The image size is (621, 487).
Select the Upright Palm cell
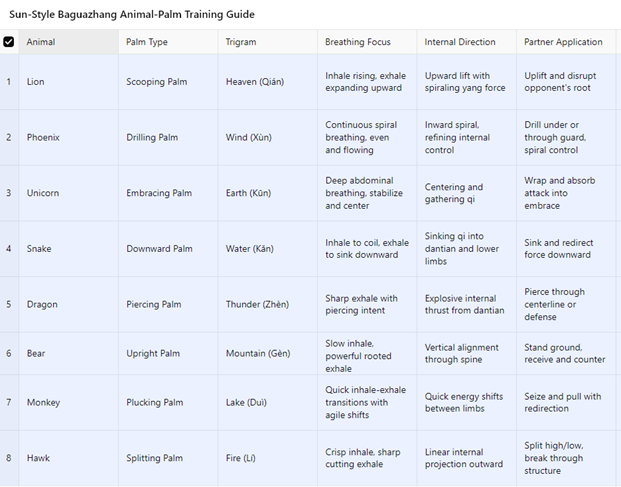coord(153,353)
